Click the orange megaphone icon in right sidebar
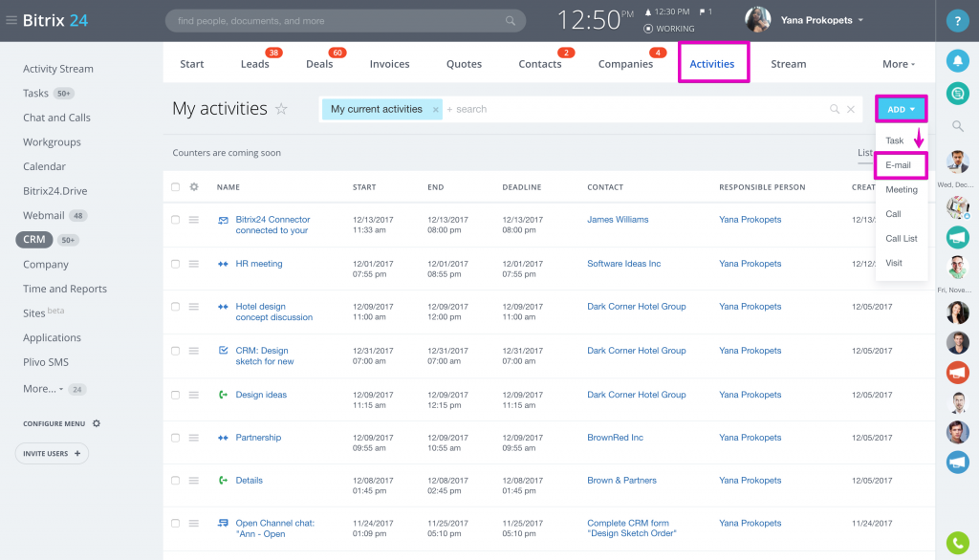 (957, 372)
